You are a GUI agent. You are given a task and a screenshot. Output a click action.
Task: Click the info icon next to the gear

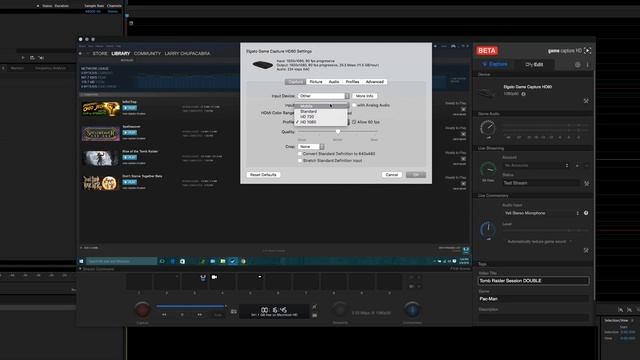point(587,64)
